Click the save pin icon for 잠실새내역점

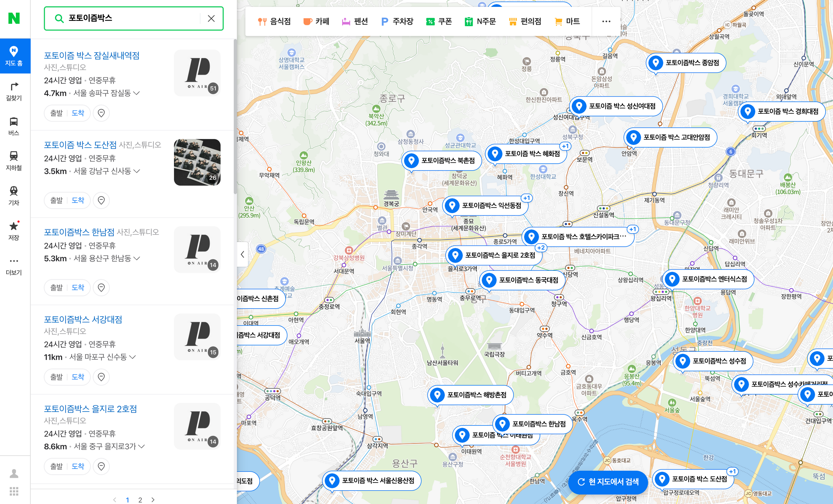[101, 113]
